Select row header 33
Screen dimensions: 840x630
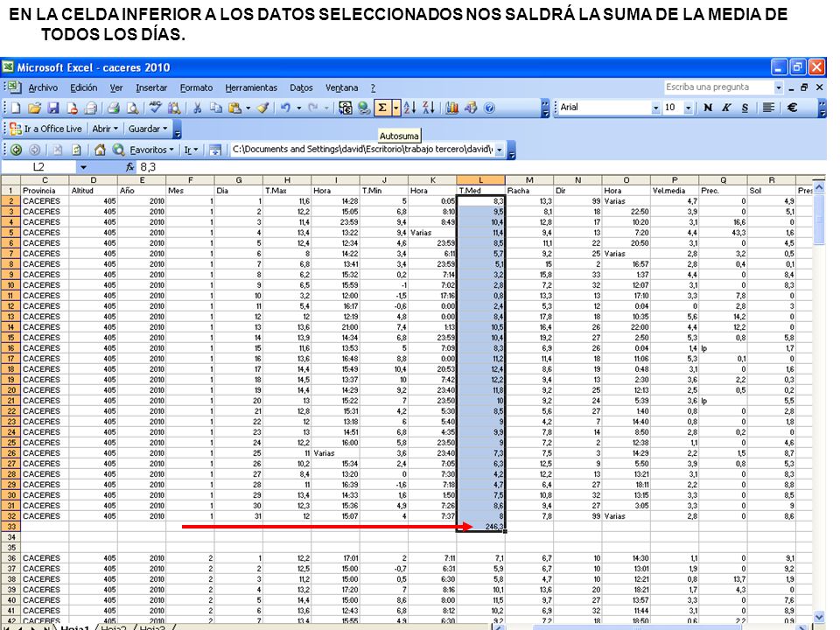(10, 527)
